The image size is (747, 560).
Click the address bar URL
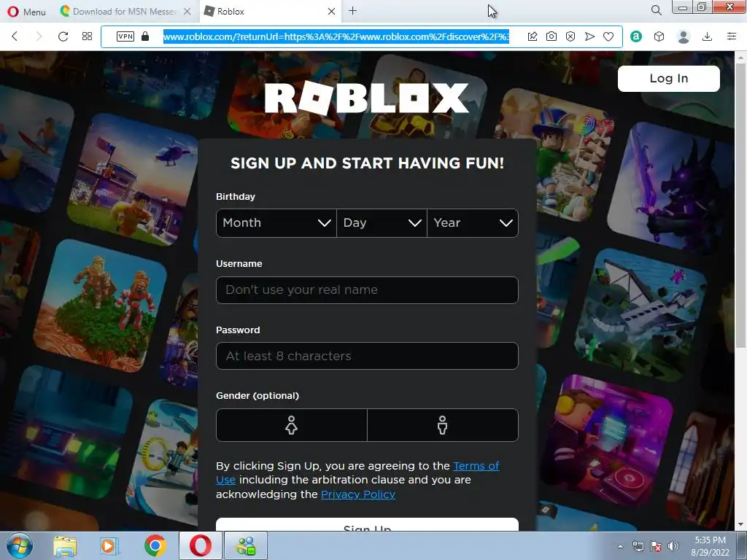point(336,36)
